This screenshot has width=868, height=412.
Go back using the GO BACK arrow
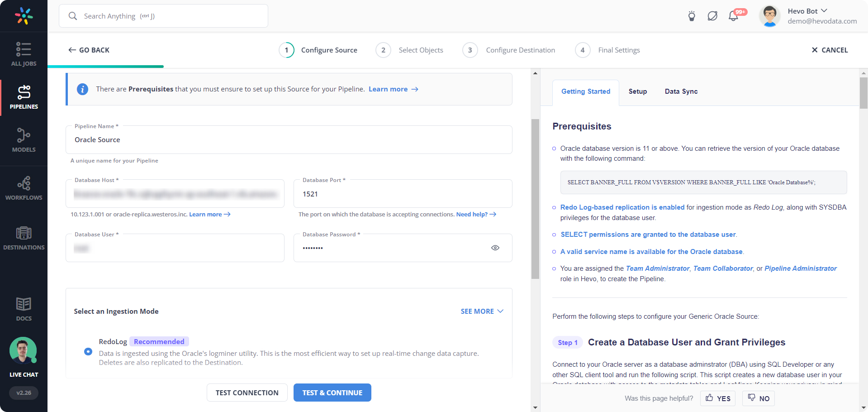pyautogui.click(x=89, y=50)
